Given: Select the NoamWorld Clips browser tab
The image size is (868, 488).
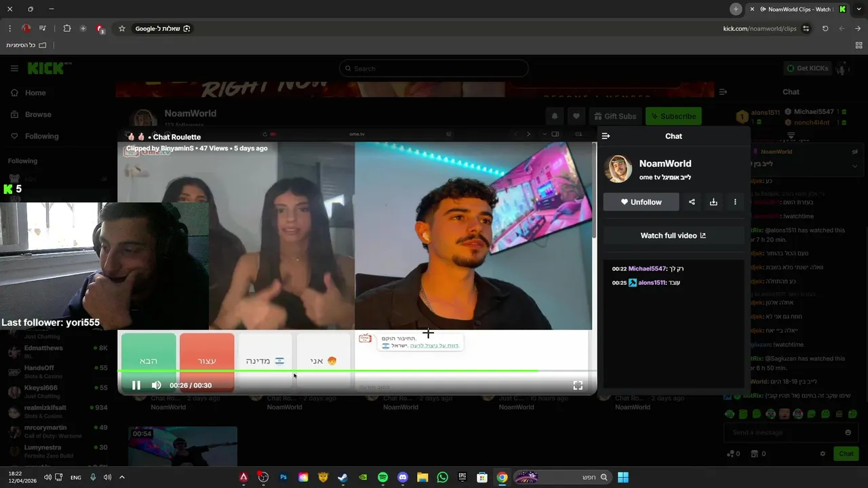Looking at the screenshot, I should 798,9.
